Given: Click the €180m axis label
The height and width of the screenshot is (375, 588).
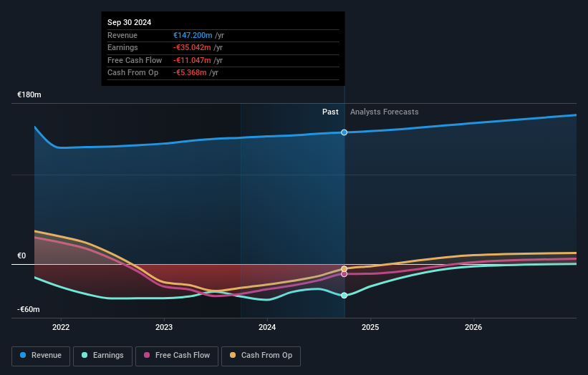Looking at the screenshot, I should [x=29, y=94].
